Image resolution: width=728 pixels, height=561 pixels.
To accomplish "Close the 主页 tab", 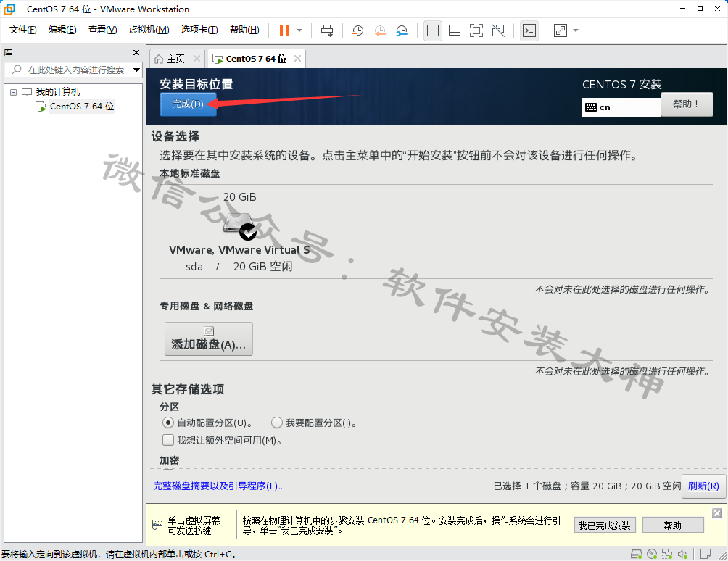I will coord(197,59).
